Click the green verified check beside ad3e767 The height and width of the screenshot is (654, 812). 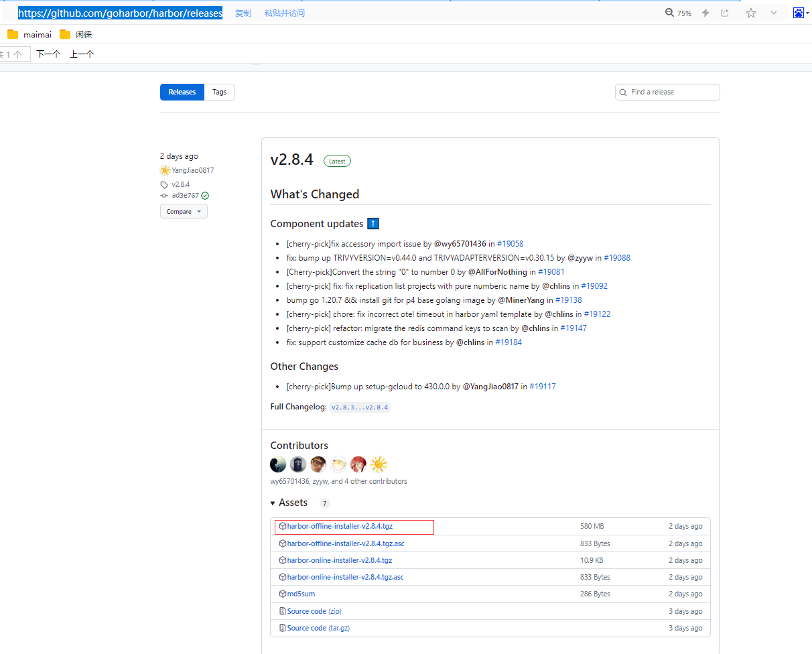point(205,196)
